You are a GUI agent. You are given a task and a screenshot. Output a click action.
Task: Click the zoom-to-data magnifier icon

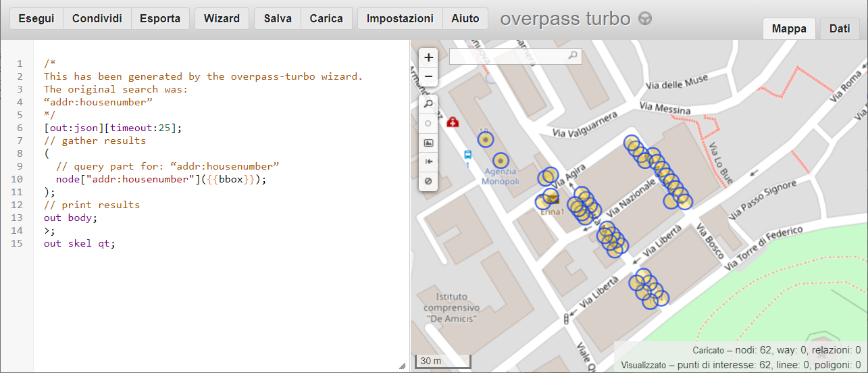(428, 104)
